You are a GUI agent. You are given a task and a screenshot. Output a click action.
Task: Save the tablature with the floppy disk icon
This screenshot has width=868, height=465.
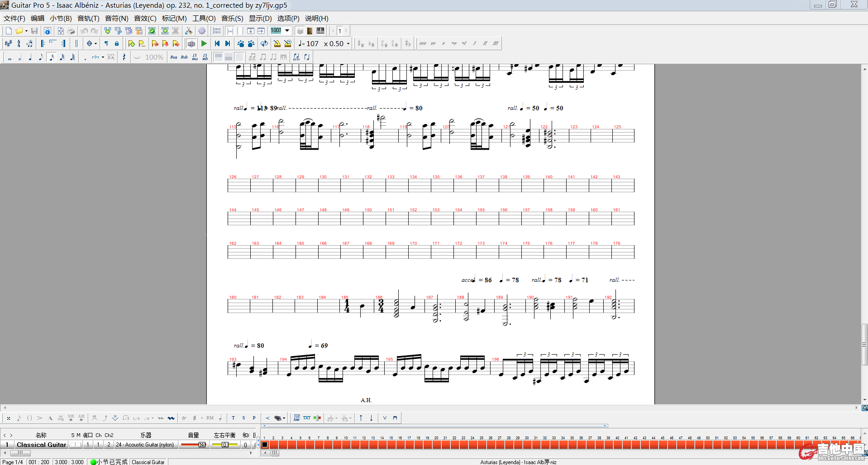point(34,31)
